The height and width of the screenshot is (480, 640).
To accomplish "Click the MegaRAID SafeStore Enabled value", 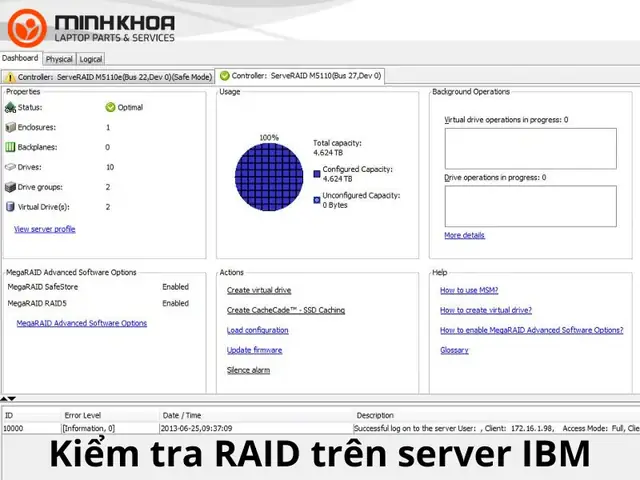I will click(176, 287).
